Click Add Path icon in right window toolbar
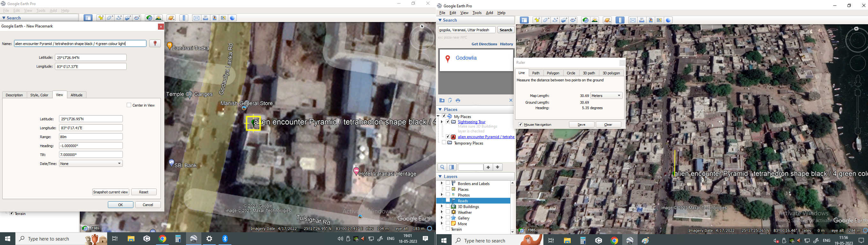Screen dimensions: 868x245 coord(555,20)
